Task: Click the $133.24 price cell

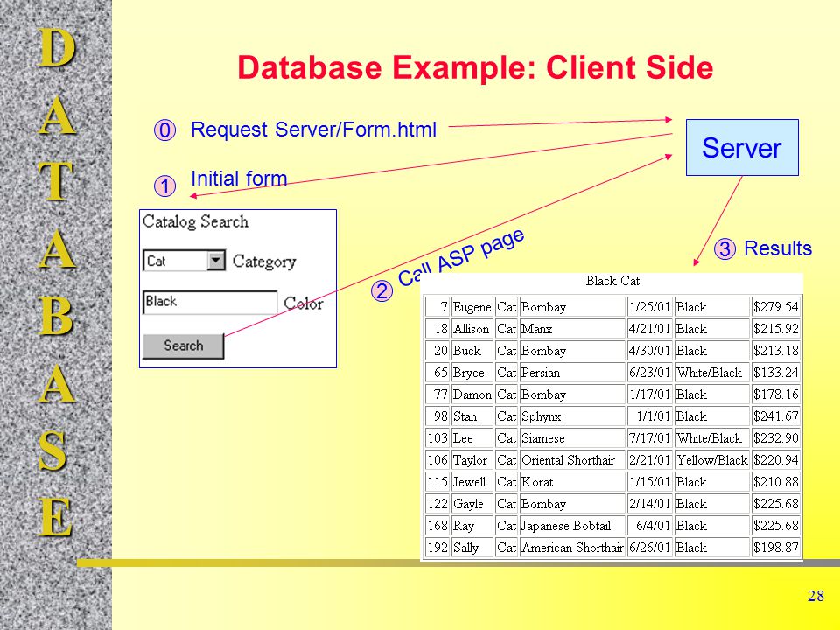Action: click(x=776, y=373)
